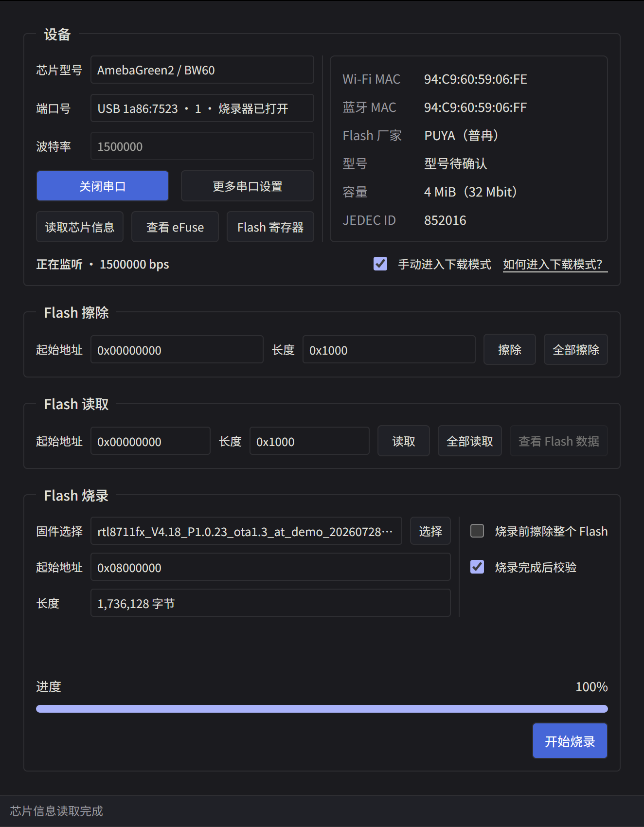
Task: Open 更多串口设置
Action: coord(248,186)
